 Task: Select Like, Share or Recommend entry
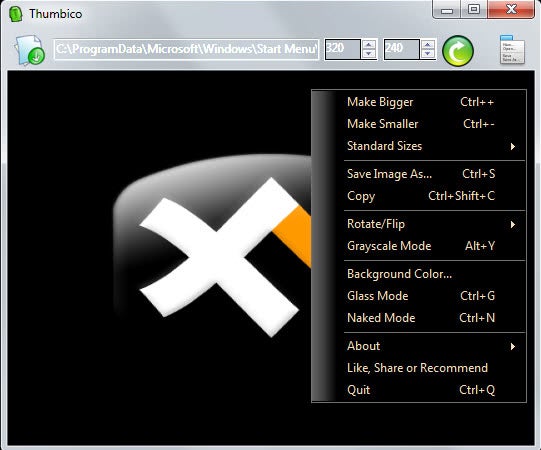point(419,368)
